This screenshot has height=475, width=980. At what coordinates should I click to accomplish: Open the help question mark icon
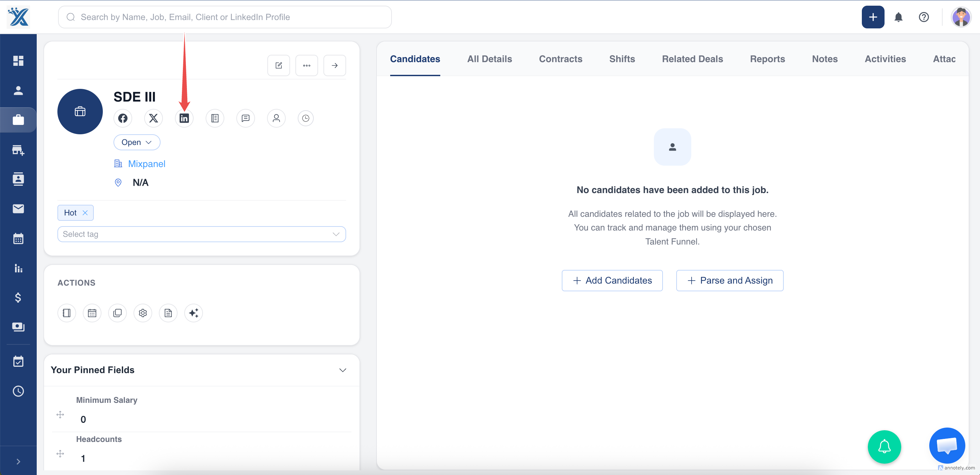click(x=923, y=17)
